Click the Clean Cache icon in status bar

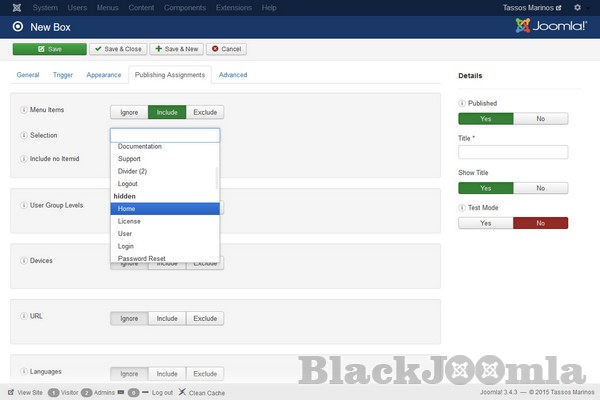[182, 392]
